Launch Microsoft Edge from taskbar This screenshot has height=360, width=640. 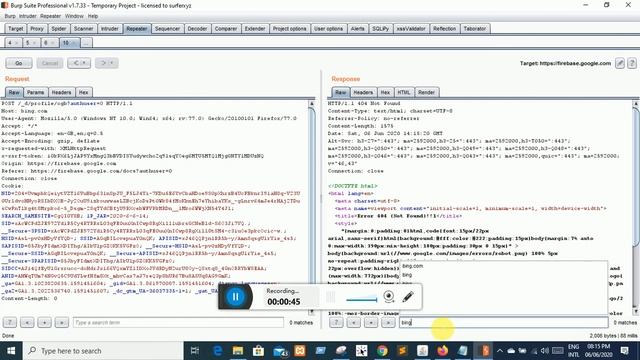(217, 351)
